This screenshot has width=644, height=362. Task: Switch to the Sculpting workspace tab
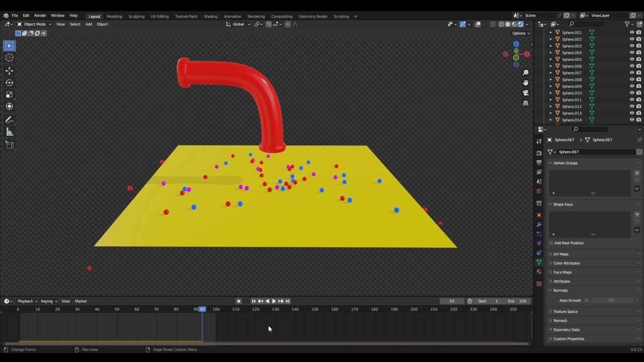(x=136, y=16)
